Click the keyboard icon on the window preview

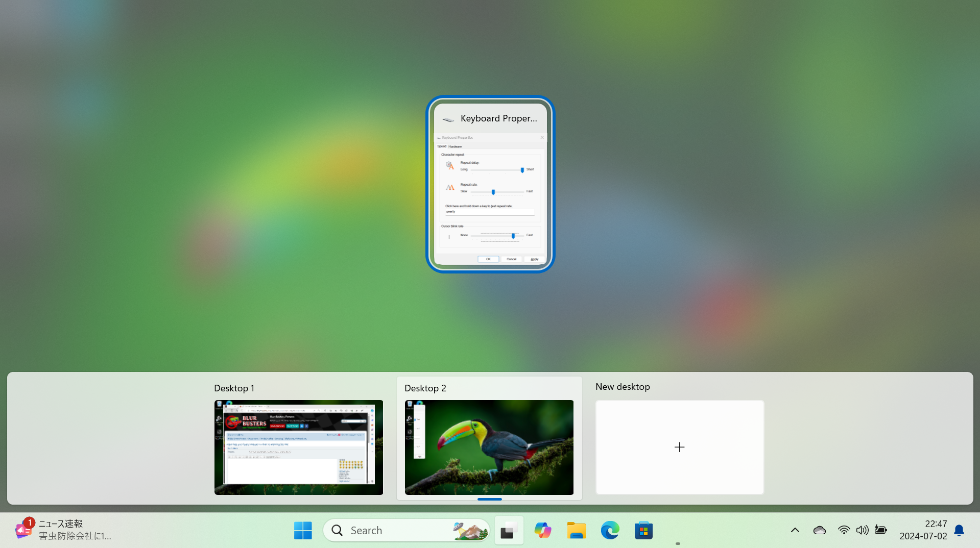pos(448,119)
